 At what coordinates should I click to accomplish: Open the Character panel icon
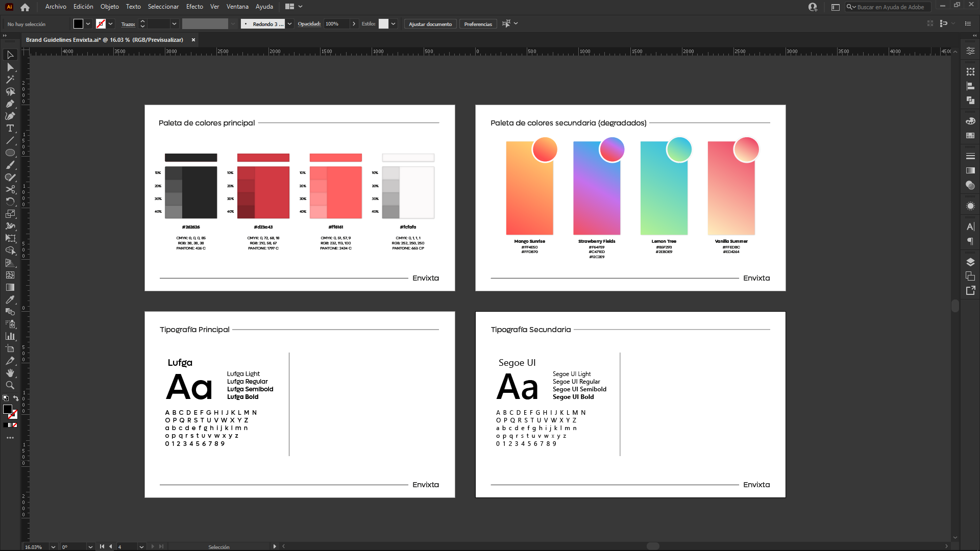click(x=970, y=227)
